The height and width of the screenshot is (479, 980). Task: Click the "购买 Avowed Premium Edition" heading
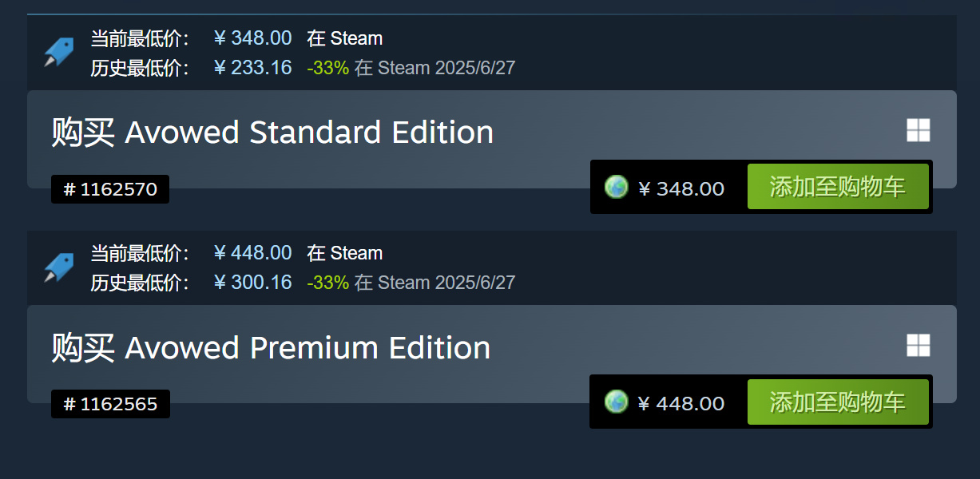(271, 348)
